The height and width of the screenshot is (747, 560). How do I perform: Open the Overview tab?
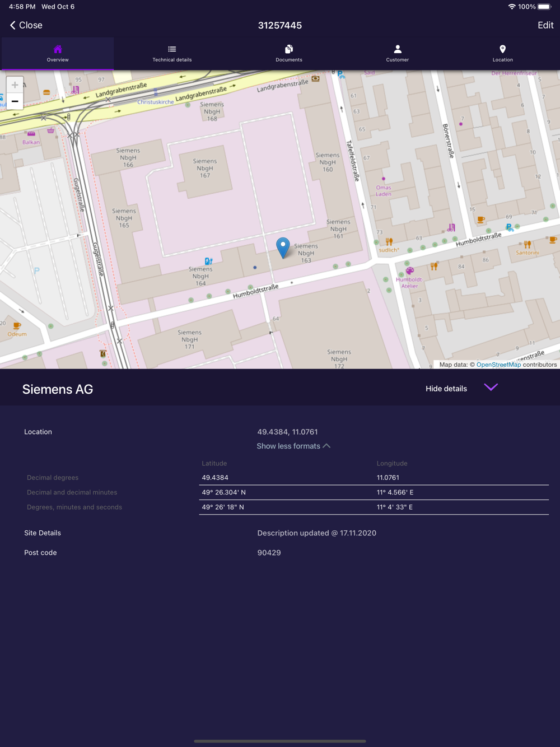click(58, 54)
